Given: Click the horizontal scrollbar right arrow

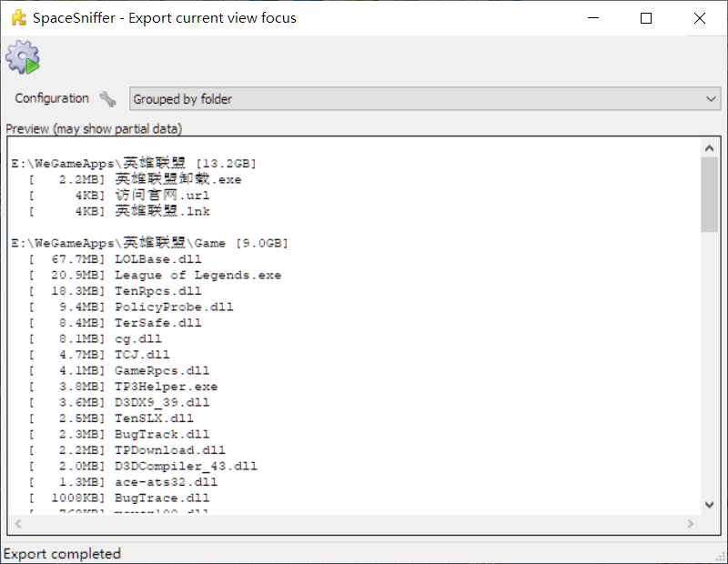Looking at the screenshot, I should (x=691, y=524).
